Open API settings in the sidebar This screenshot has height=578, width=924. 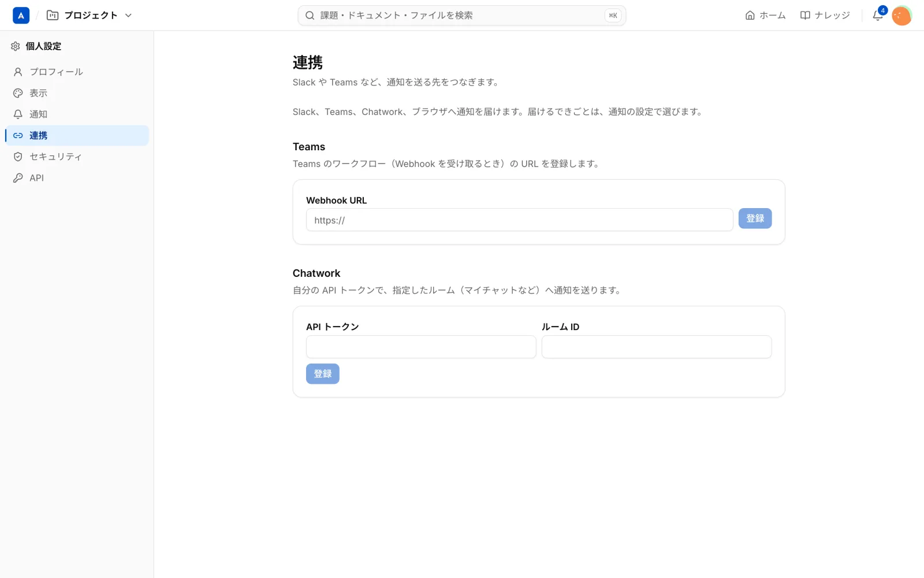pyautogui.click(x=77, y=178)
